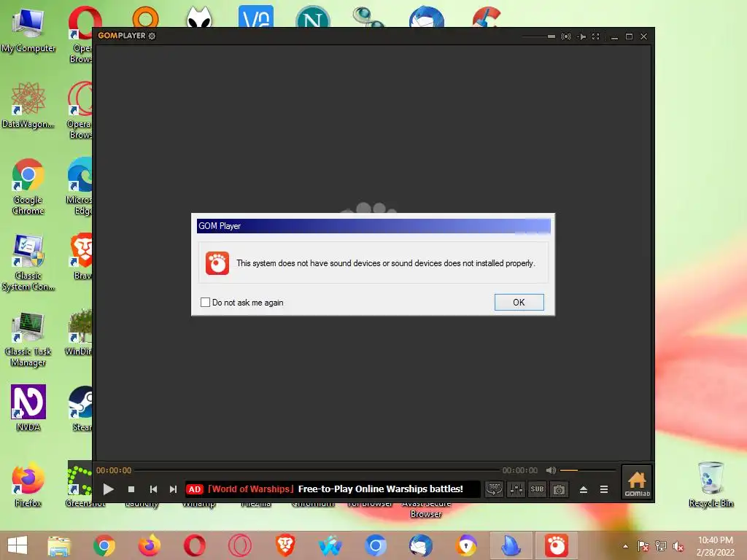Image resolution: width=747 pixels, height=560 pixels.
Task: Skip to the previous track
Action: pyautogui.click(x=153, y=489)
